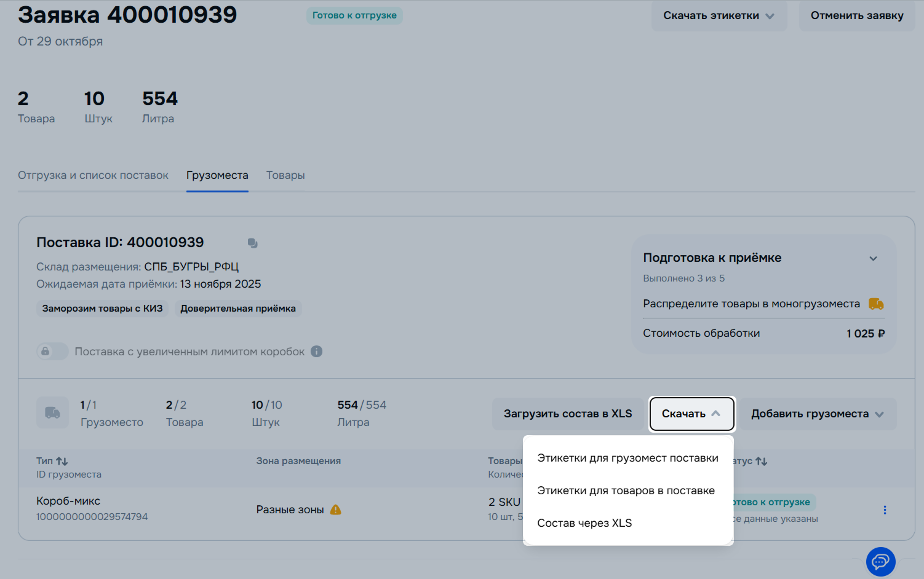The height and width of the screenshot is (579, 924).
Task: Collapse Подготовка к приёмке panel chevron
Action: (x=873, y=259)
